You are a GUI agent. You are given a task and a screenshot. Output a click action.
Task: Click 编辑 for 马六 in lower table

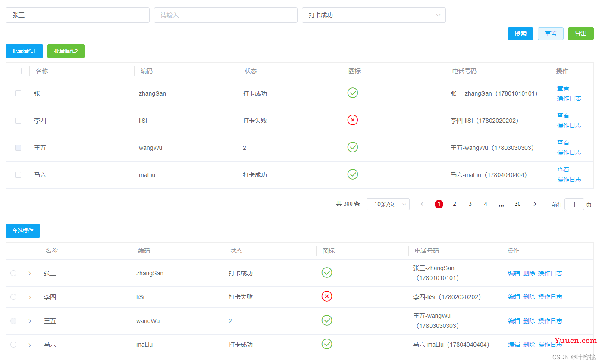tap(514, 345)
